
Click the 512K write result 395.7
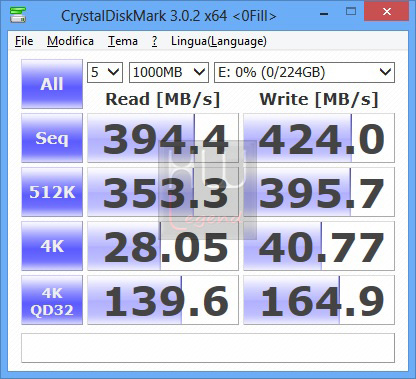[319, 192]
